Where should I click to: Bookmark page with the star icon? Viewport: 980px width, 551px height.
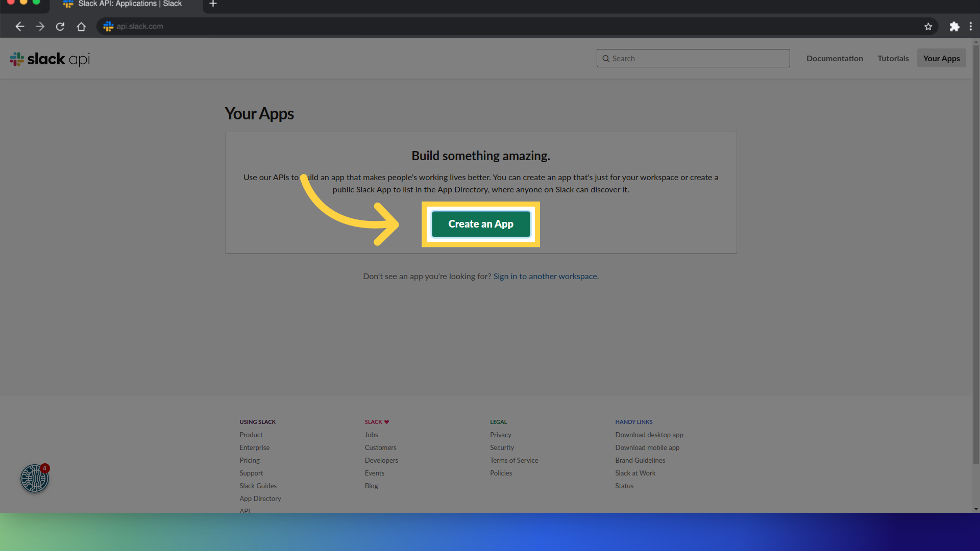pyautogui.click(x=928, y=27)
